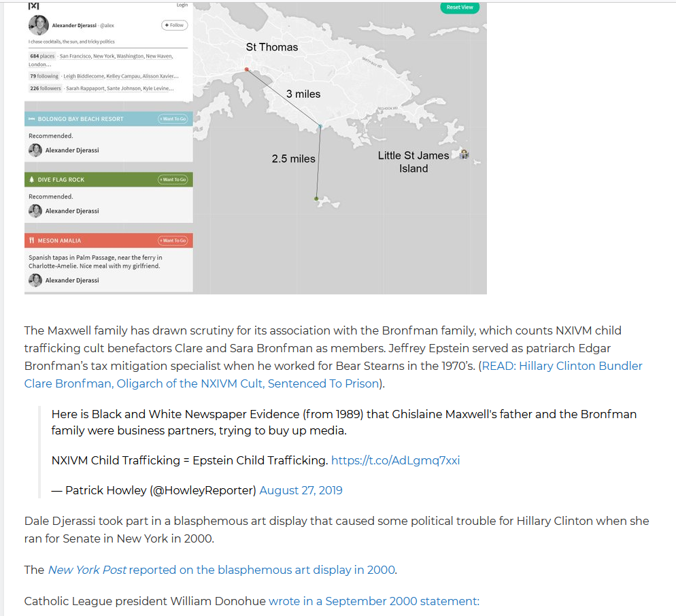The height and width of the screenshot is (616, 676).
Task: Click the 'Little St James Island' map label
Action: coord(413,162)
